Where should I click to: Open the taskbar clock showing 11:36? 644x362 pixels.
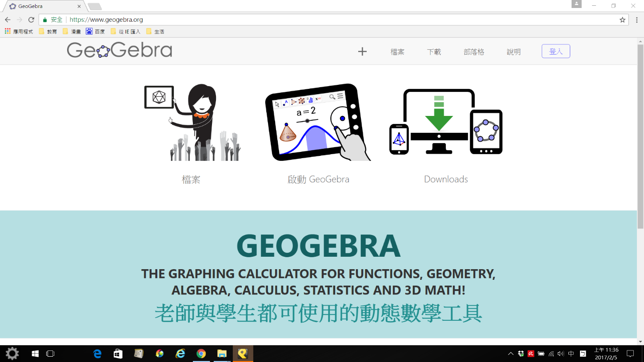[606, 354]
